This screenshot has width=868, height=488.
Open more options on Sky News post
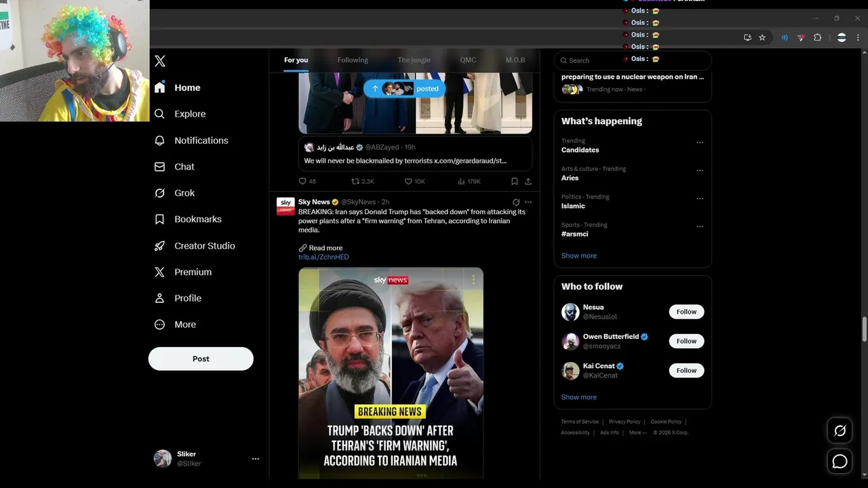click(528, 202)
